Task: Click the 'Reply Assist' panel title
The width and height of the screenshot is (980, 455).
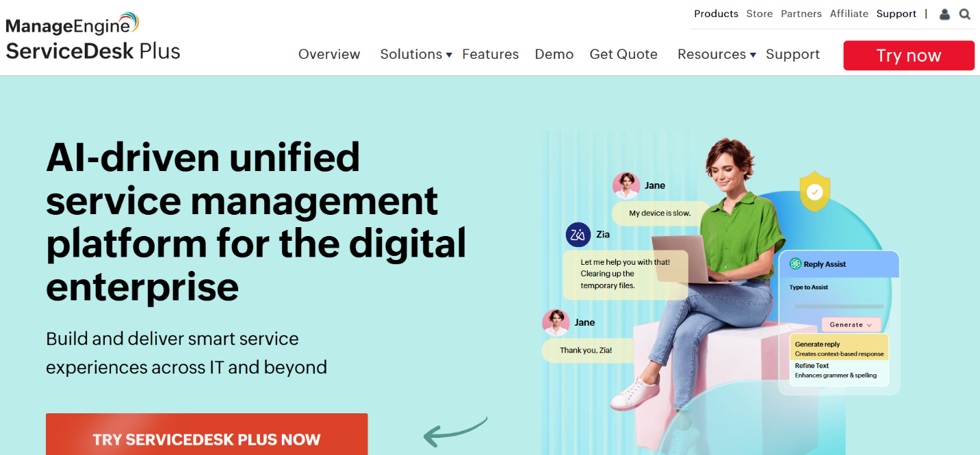Action: click(825, 264)
